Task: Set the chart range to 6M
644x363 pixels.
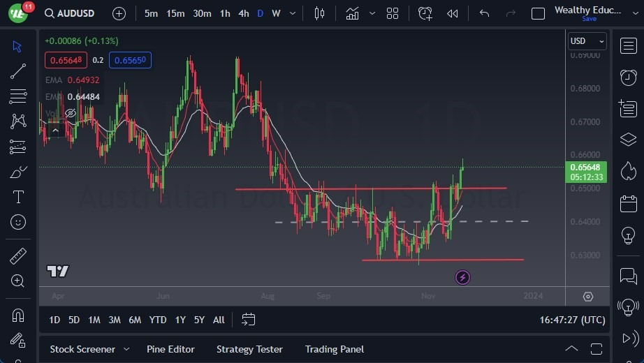Action: click(x=135, y=320)
